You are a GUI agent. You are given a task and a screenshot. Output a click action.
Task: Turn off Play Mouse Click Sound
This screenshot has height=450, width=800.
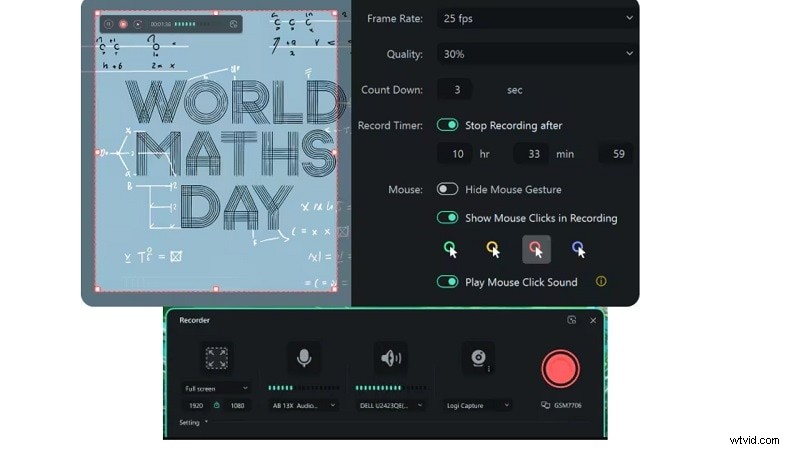coord(447,282)
